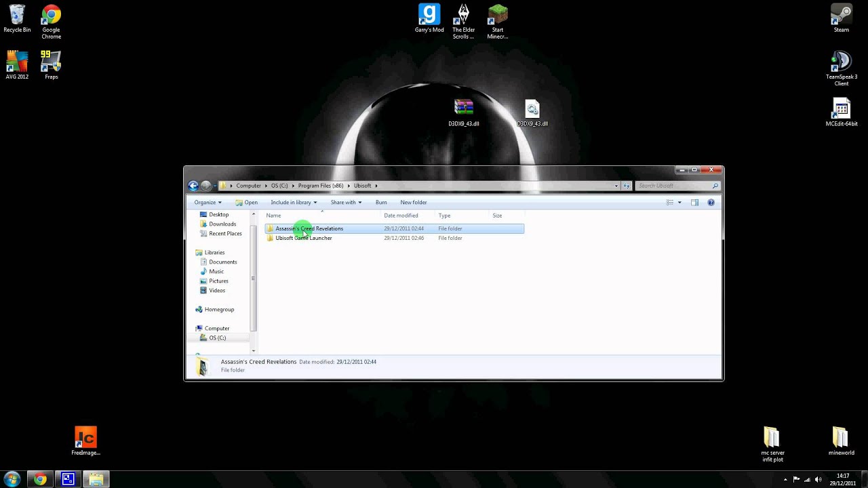Toggle the preview pane button
The width and height of the screenshot is (868, 488).
[694, 203]
